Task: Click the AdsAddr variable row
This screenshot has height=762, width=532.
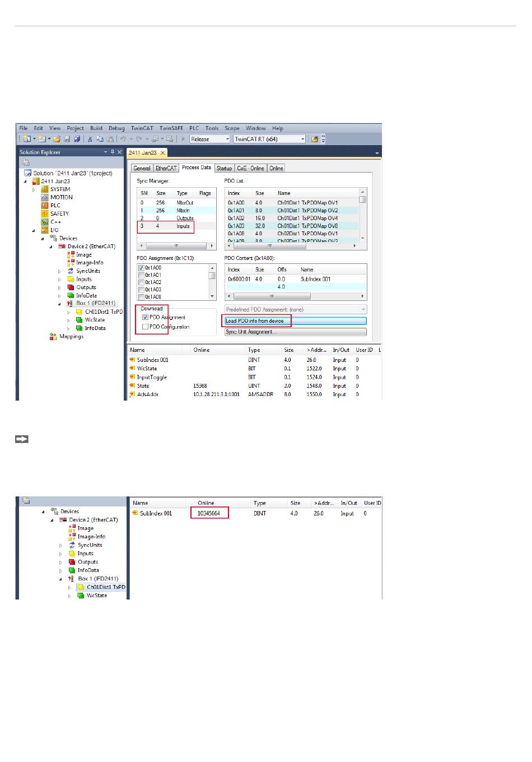Action: (255, 394)
